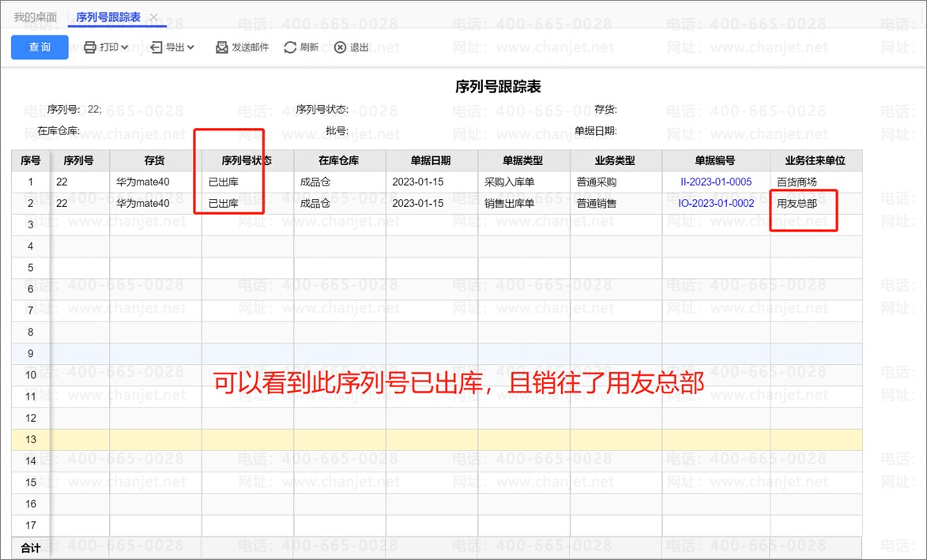927x560 pixels.
Task: Click the 单据日期 column header
Action: tap(431, 160)
